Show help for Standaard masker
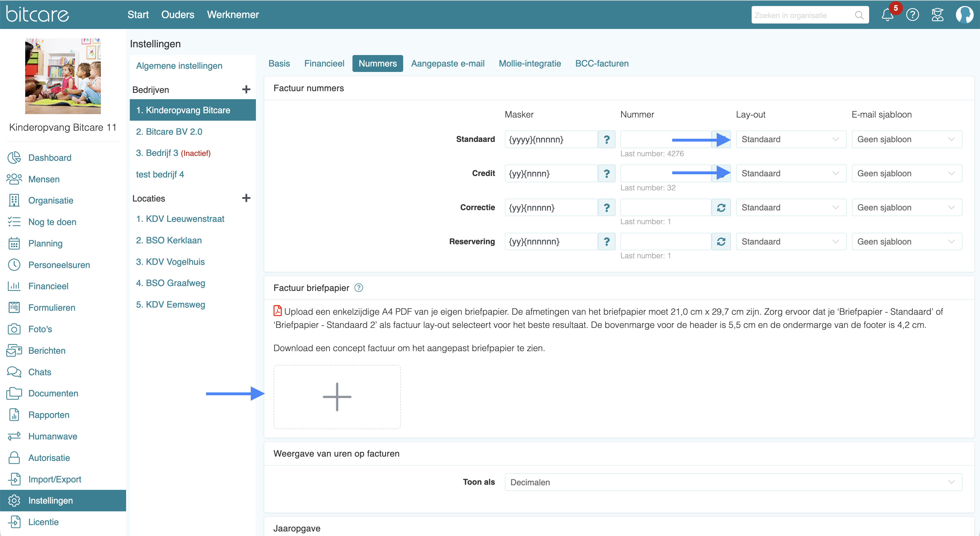 [606, 139]
